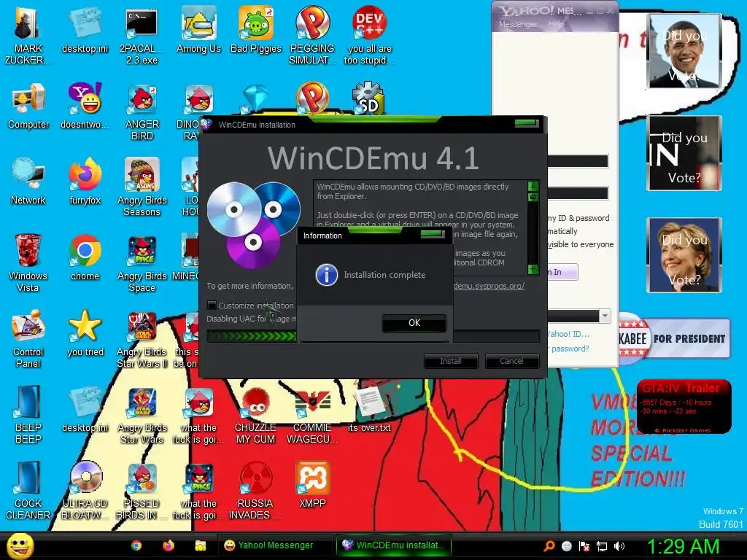Select the XMPP desktop icon
747x560 pixels.
pyautogui.click(x=312, y=485)
